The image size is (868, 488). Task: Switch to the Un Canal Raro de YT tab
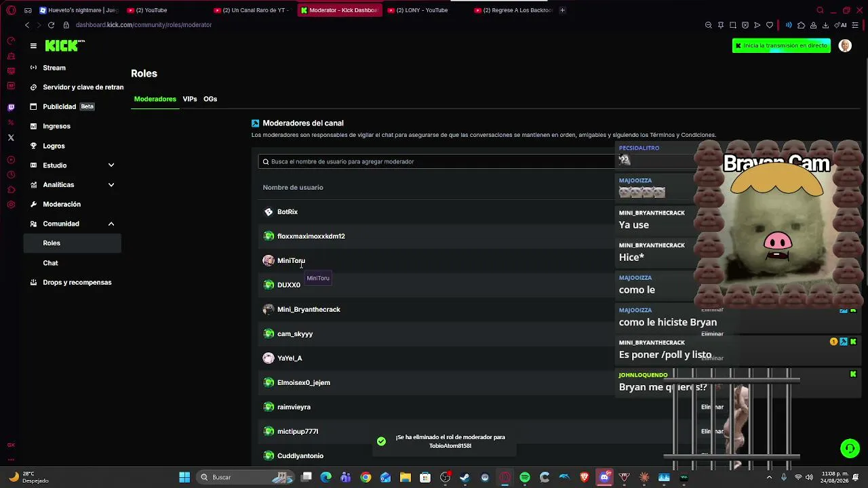[x=251, y=10]
